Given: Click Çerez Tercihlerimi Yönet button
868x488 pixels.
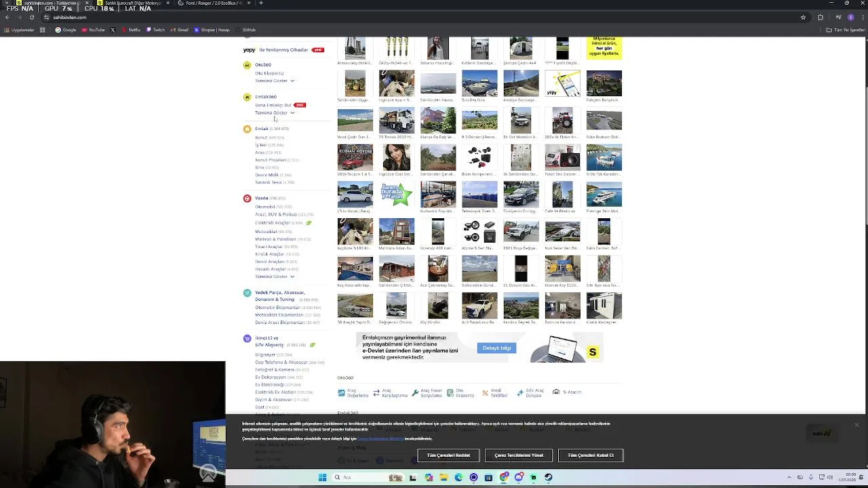Looking at the screenshot, I should [519, 455].
